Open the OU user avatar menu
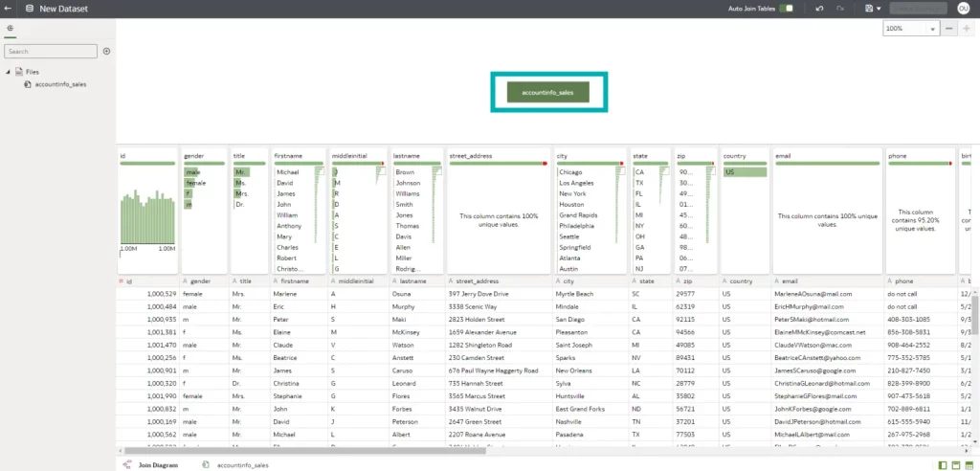The image size is (980, 471). coord(964,9)
